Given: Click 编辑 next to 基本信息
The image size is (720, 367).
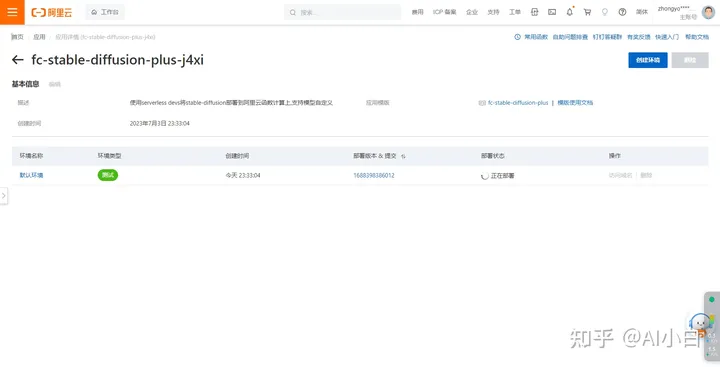Looking at the screenshot, I should 55,85.
